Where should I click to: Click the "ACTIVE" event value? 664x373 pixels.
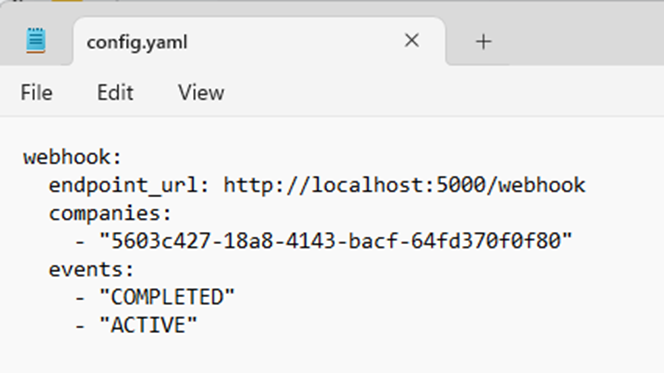tap(148, 325)
